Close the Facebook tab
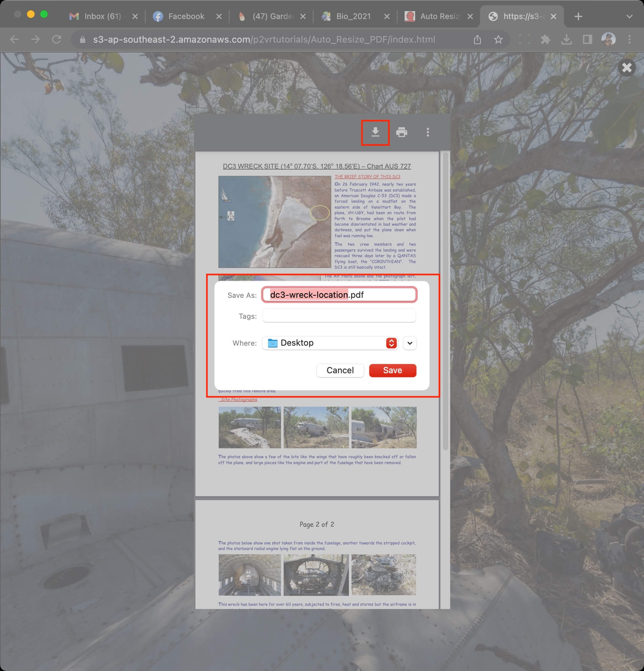Screen dimensions: 644x671 pos(219,16)
